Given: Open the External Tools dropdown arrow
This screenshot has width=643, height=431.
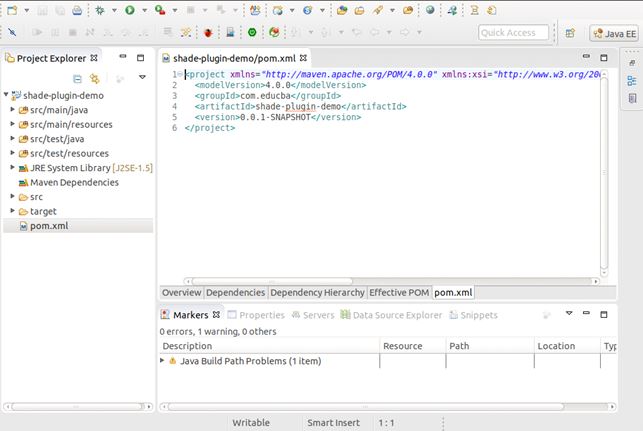Looking at the screenshot, I should point(175,10).
